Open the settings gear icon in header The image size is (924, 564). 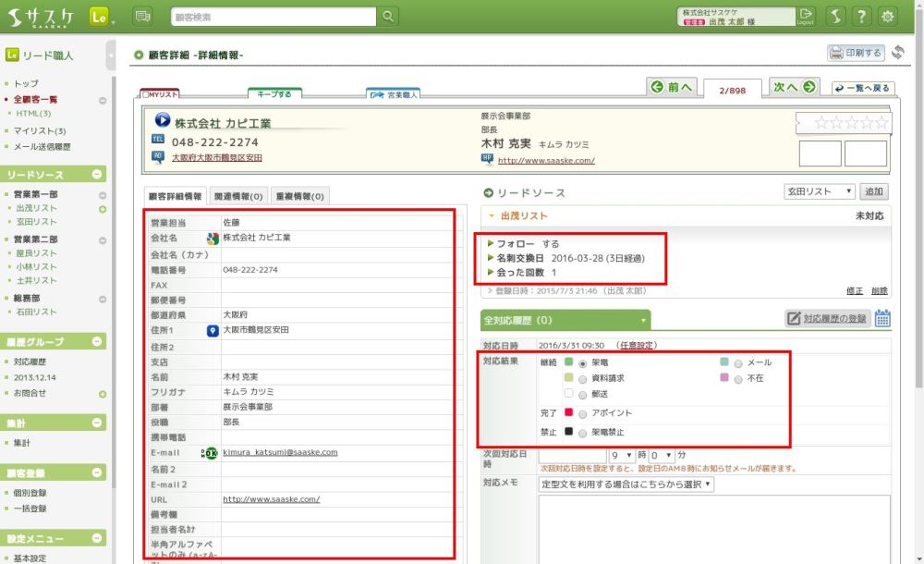click(x=888, y=17)
